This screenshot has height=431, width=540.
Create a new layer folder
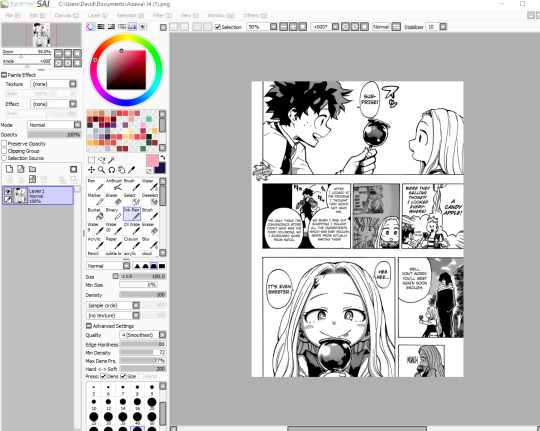pos(32,169)
